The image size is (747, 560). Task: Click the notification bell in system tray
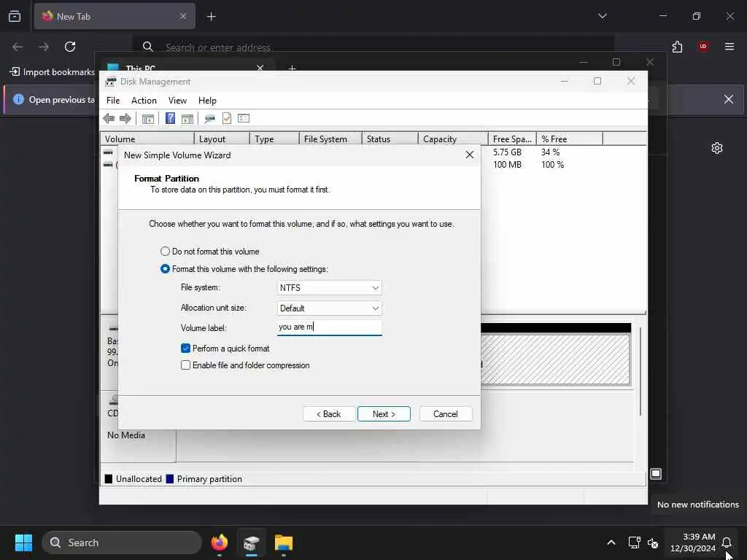727,542
